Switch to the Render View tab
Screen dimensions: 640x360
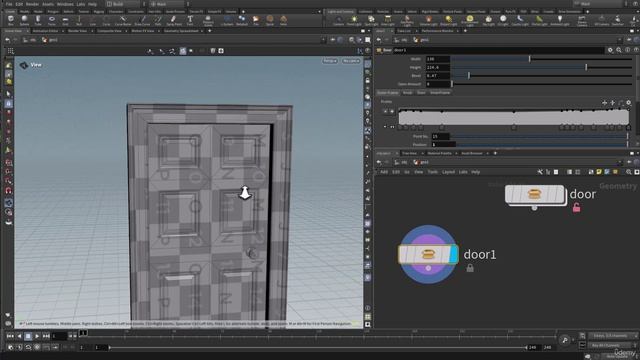pos(77,31)
